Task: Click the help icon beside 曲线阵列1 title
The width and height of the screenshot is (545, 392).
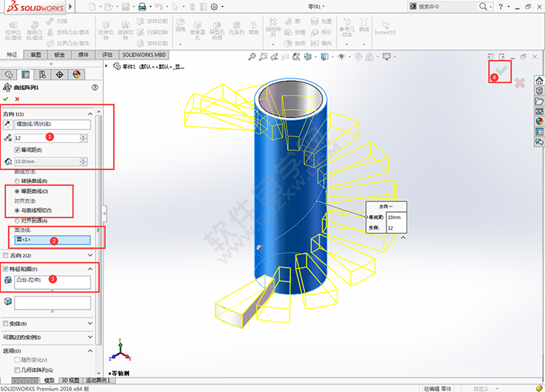Action: (x=95, y=88)
